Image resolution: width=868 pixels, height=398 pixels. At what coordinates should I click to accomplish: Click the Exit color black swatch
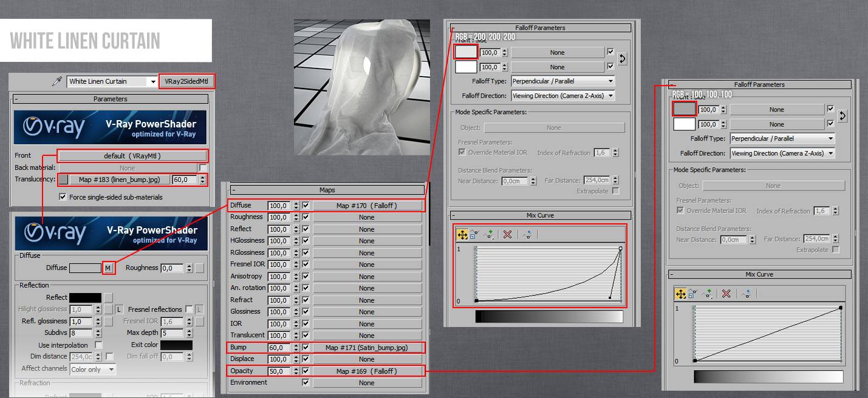(176, 345)
